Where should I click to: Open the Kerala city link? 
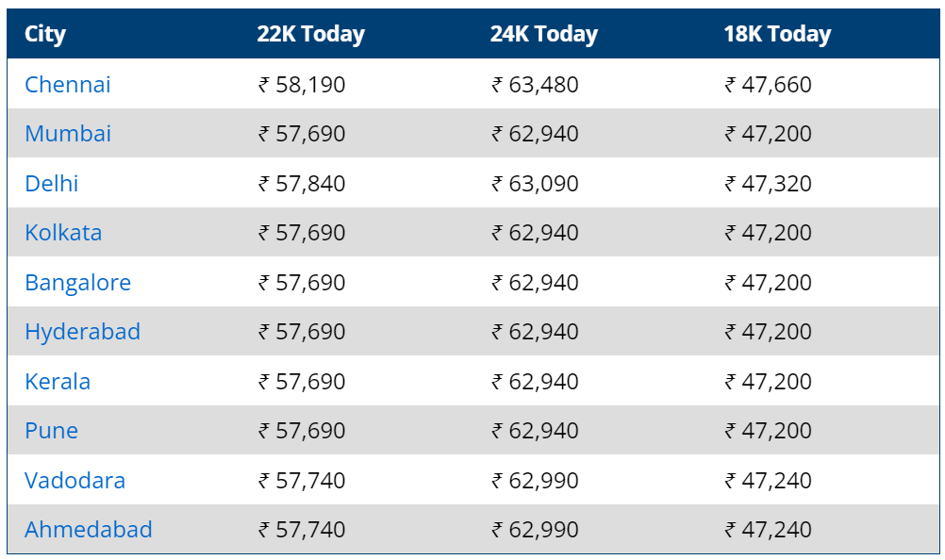click(x=58, y=382)
